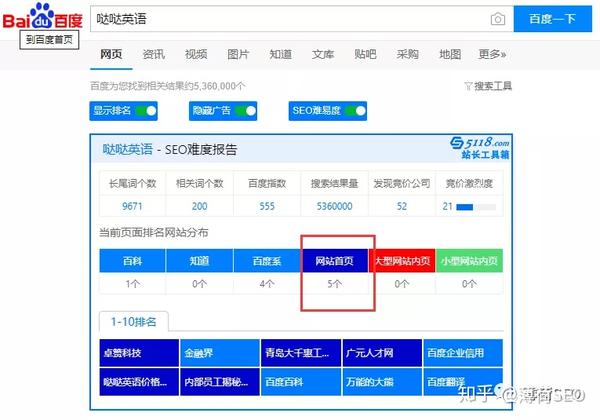Go to the 文库 tab

click(x=323, y=54)
